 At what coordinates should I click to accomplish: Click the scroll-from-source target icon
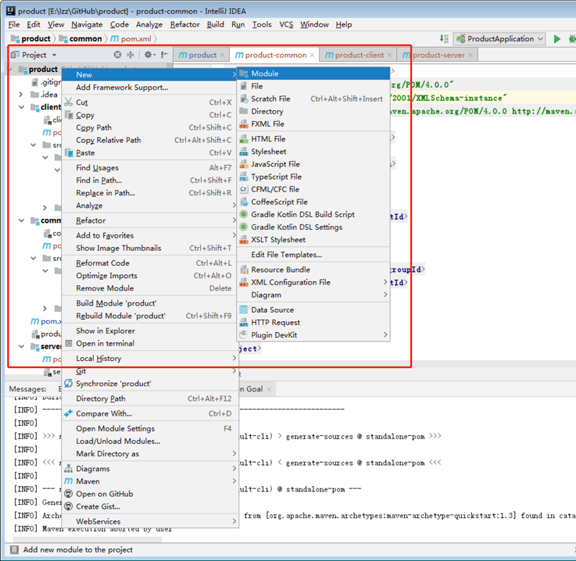click(x=118, y=55)
